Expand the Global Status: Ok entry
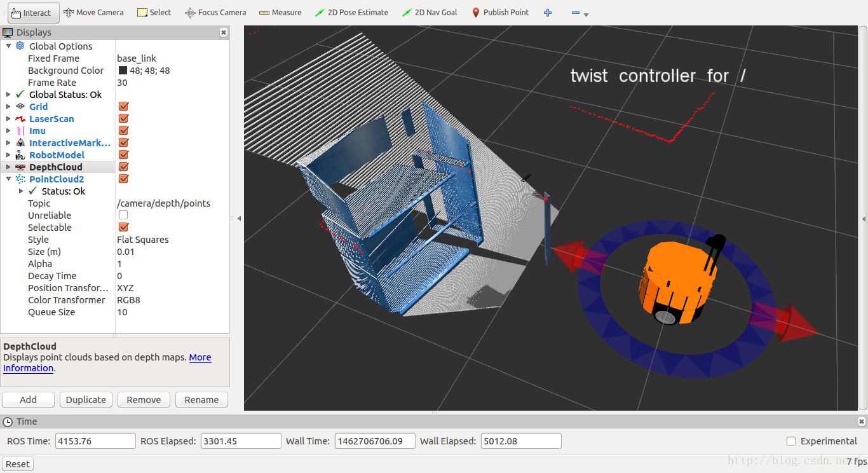 click(8, 95)
